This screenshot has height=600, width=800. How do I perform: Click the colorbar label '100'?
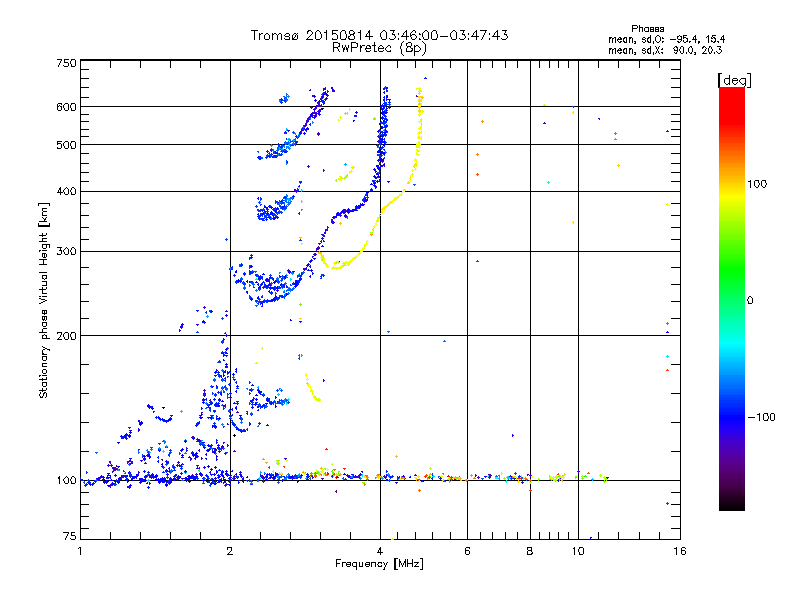click(x=757, y=184)
